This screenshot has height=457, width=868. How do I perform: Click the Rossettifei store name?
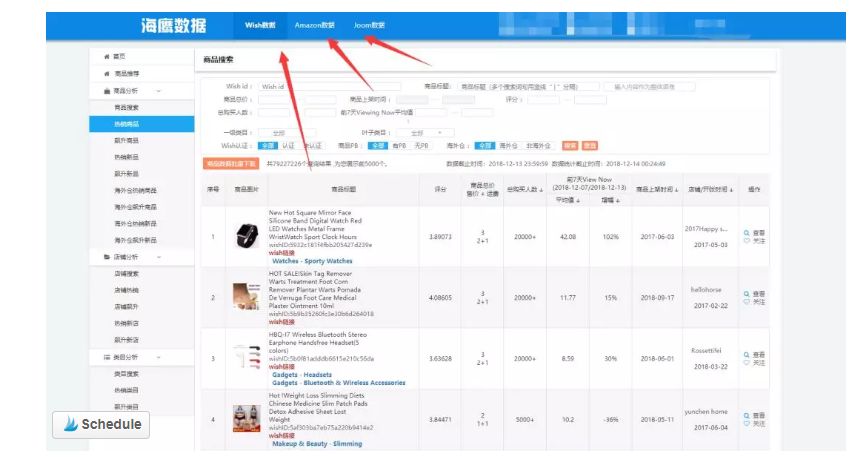coord(706,350)
